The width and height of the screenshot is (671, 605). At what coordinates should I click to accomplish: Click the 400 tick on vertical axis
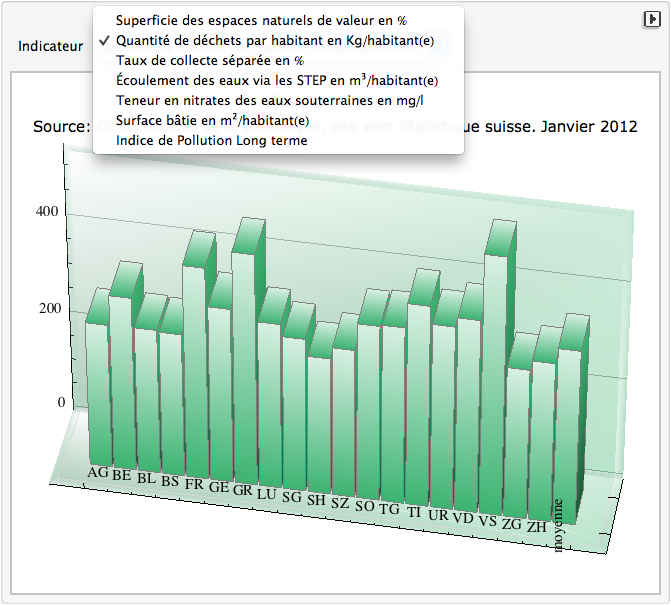pyautogui.click(x=49, y=212)
